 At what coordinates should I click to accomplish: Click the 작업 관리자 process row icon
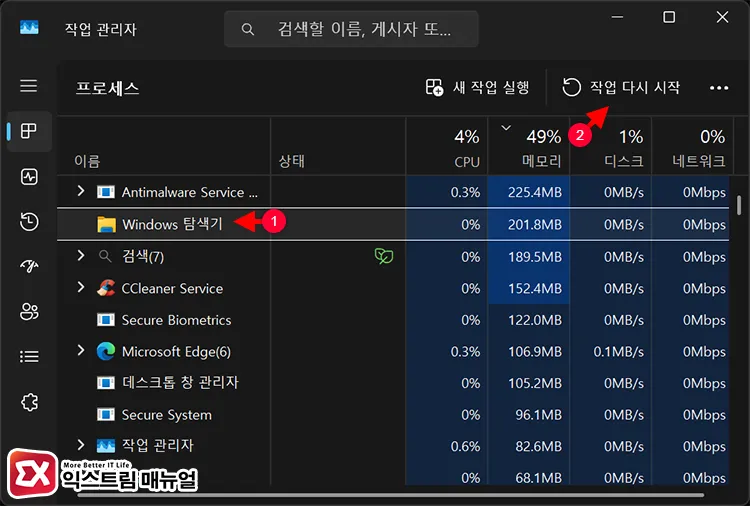(106, 446)
